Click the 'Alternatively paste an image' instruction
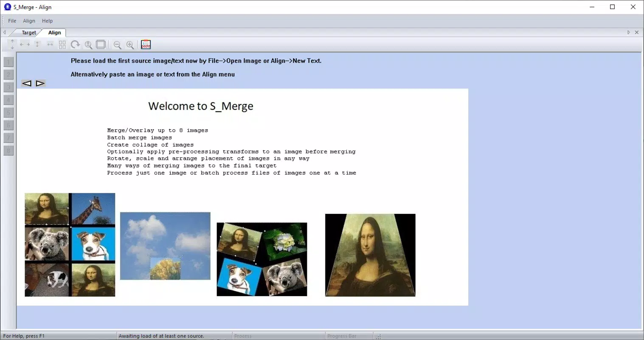Image resolution: width=644 pixels, height=340 pixels. click(x=153, y=74)
